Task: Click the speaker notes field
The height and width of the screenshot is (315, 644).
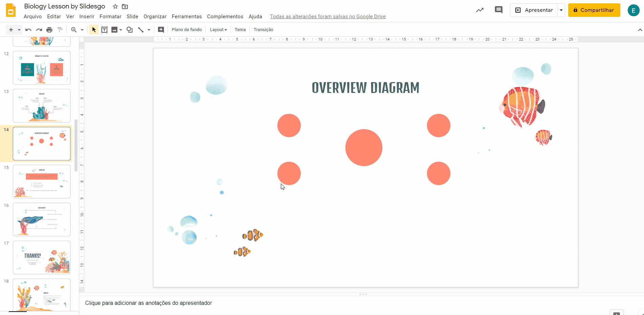Action: pyautogui.click(x=361, y=303)
